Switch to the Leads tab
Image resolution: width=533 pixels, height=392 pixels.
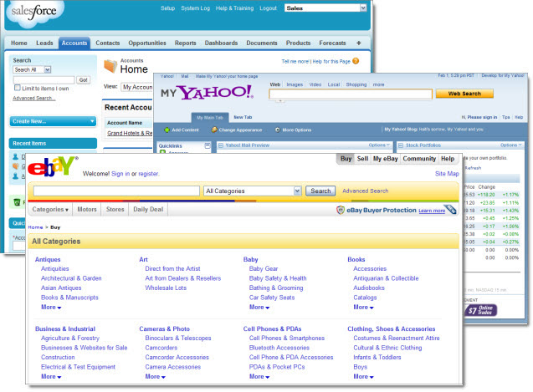[44, 43]
